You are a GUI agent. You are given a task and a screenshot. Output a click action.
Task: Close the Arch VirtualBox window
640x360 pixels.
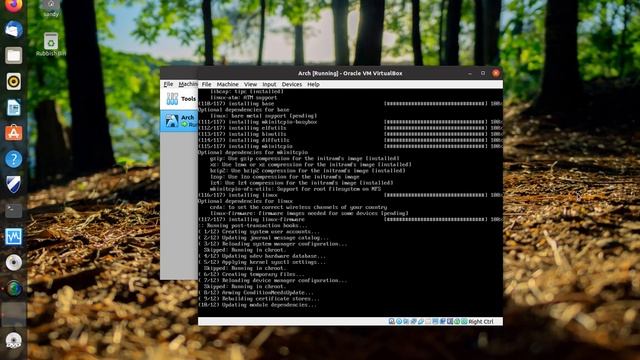tap(496, 73)
